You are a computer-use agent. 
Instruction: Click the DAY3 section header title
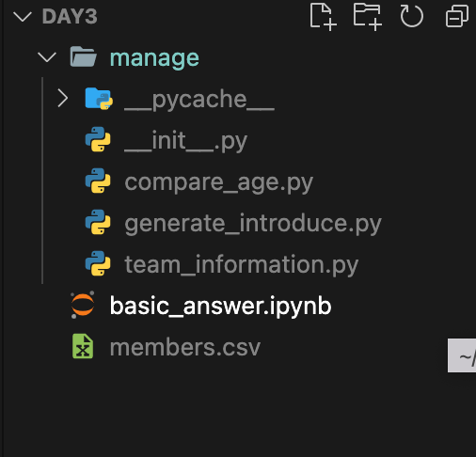(x=70, y=16)
